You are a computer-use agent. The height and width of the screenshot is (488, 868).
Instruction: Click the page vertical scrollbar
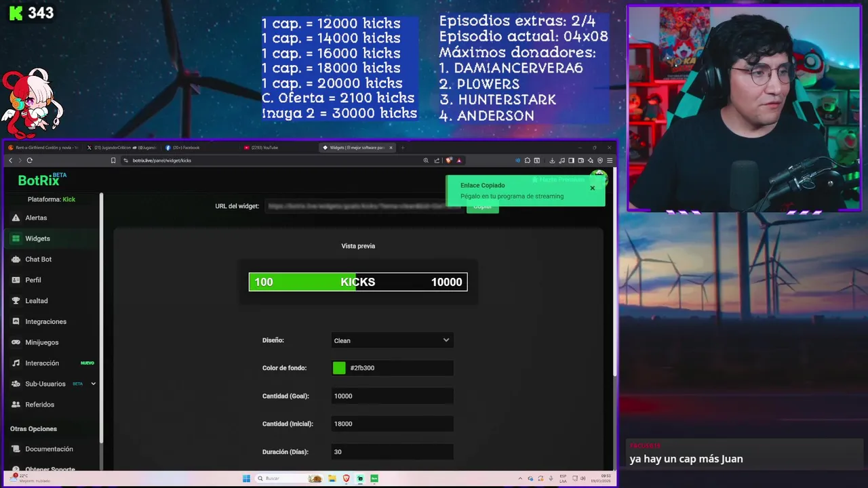[x=614, y=271]
